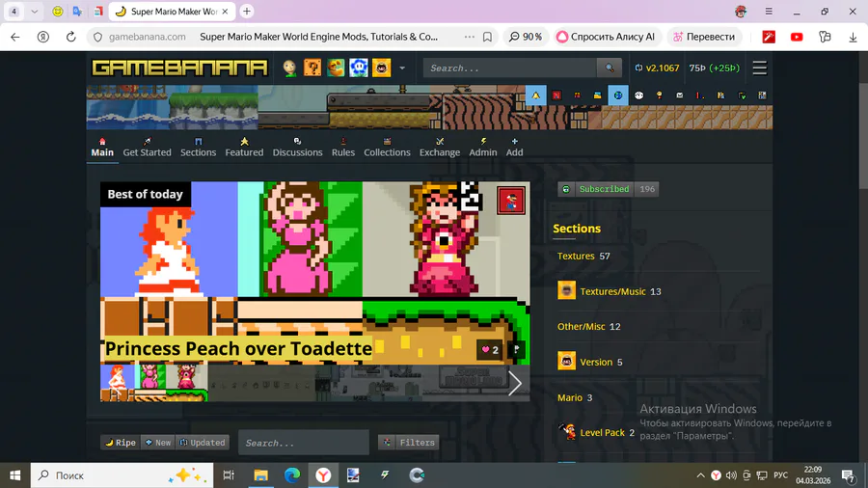Open File Explorer from the taskbar

[260, 474]
